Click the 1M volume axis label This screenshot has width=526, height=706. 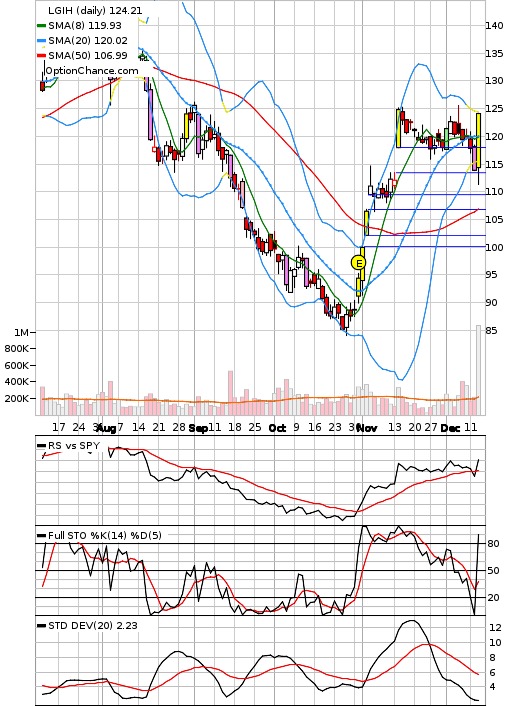point(21,332)
